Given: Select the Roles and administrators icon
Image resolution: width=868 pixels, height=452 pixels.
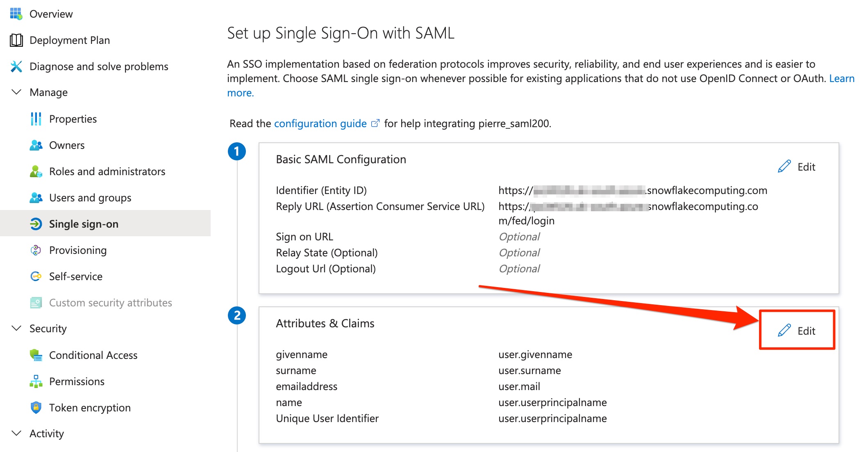Looking at the screenshot, I should click(x=36, y=171).
